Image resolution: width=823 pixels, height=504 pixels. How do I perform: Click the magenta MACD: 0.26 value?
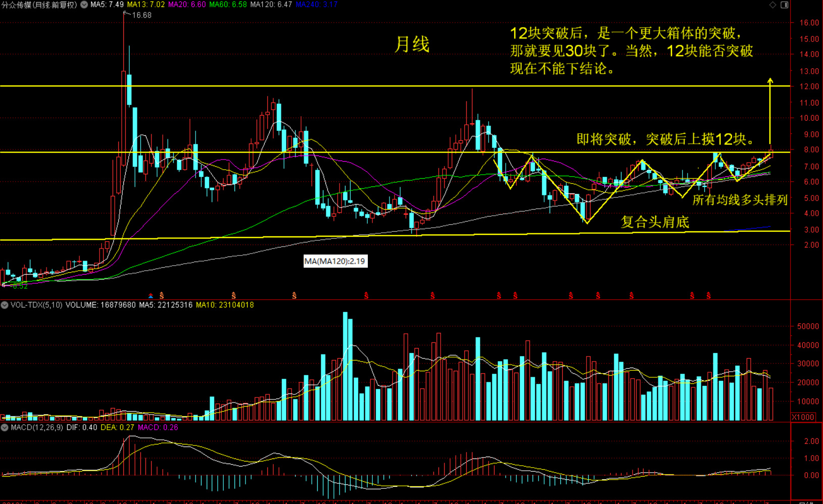158,427
